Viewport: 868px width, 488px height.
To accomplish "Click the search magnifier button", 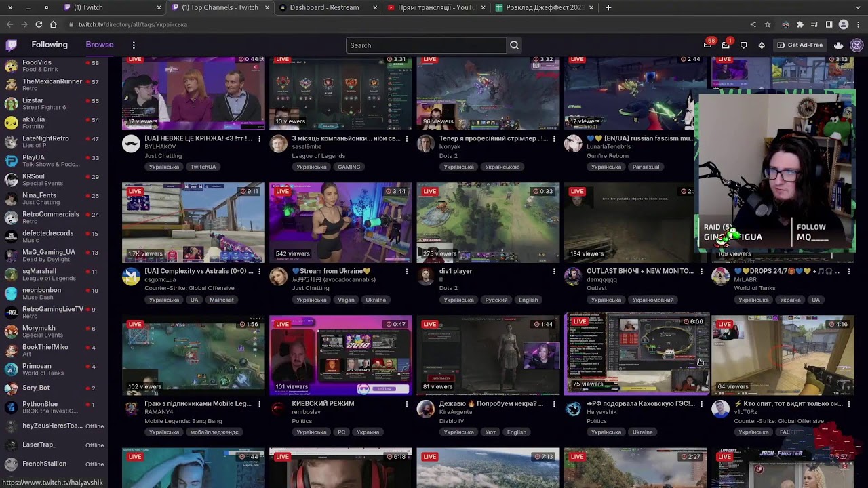I will [514, 45].
